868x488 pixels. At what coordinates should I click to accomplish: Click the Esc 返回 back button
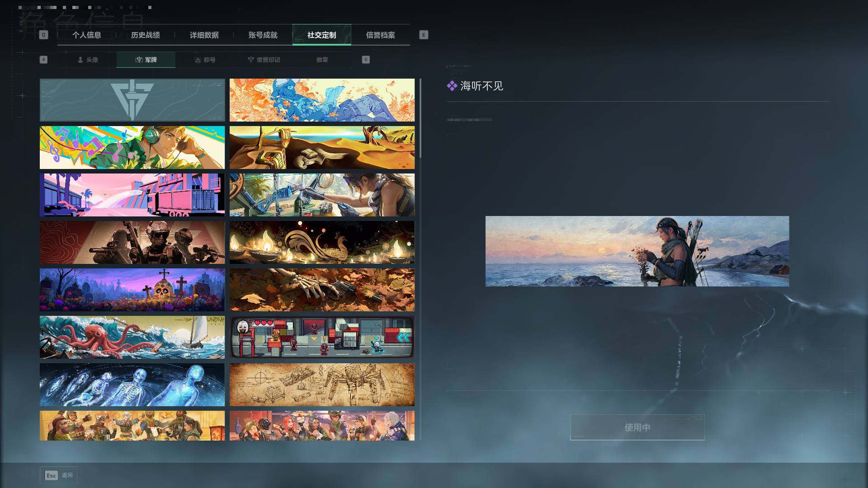click(59, 475)
